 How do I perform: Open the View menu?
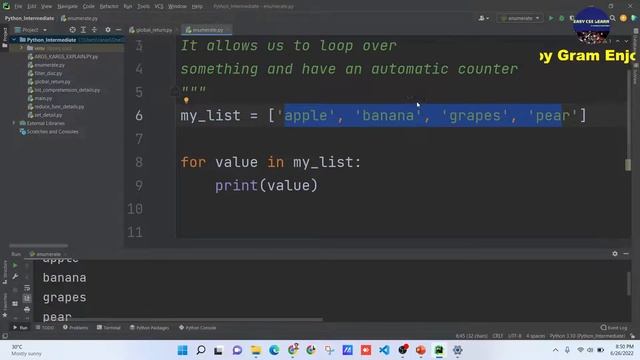point(46,7)
